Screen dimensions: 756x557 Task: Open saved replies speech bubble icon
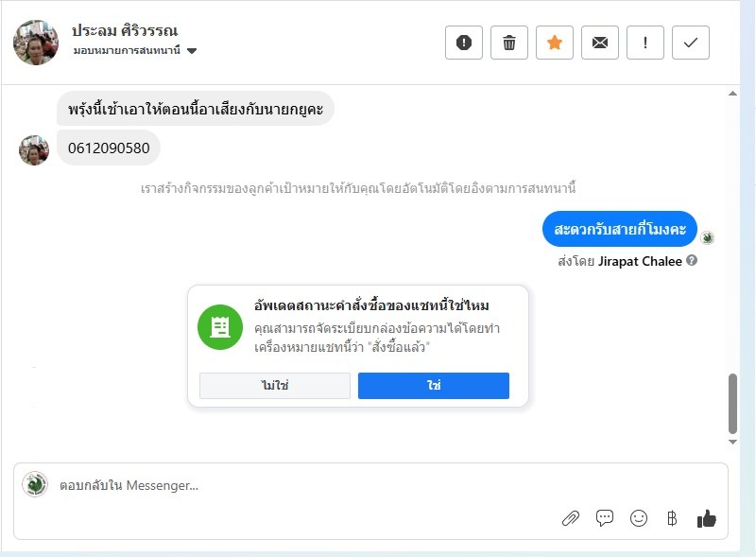[x=605, y=518]
